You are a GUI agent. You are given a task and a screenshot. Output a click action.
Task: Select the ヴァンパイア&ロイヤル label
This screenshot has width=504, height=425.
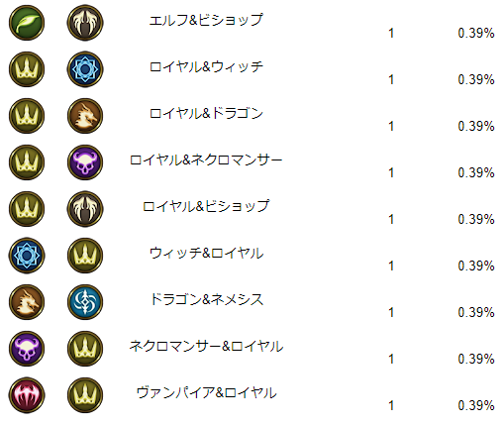coord(206,392)
